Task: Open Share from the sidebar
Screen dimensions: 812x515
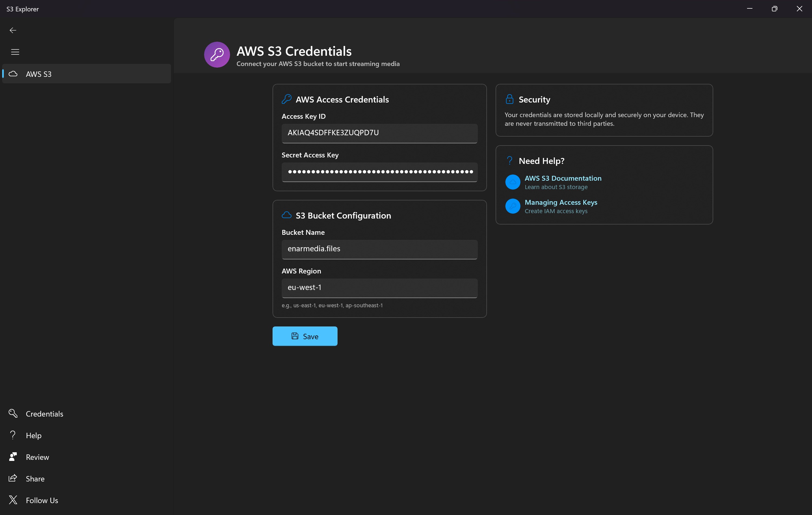Action: click(x=87, y=478)
